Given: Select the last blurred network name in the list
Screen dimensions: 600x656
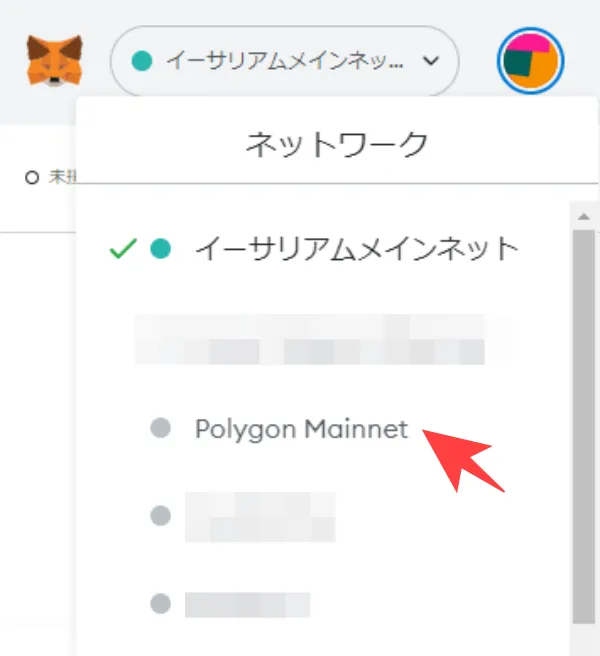Looking at the screenshot, I should coord(248,605).
